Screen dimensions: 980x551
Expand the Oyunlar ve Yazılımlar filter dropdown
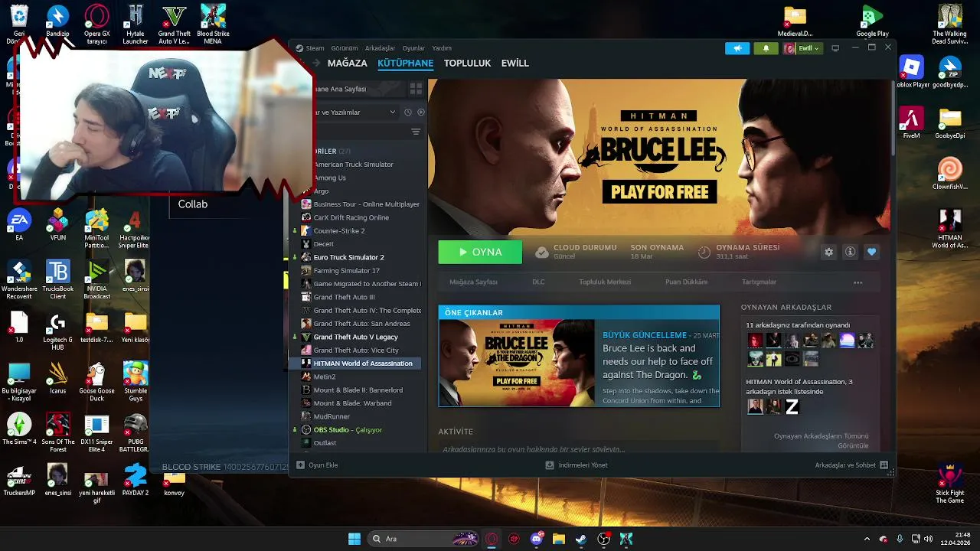[357, 112]
